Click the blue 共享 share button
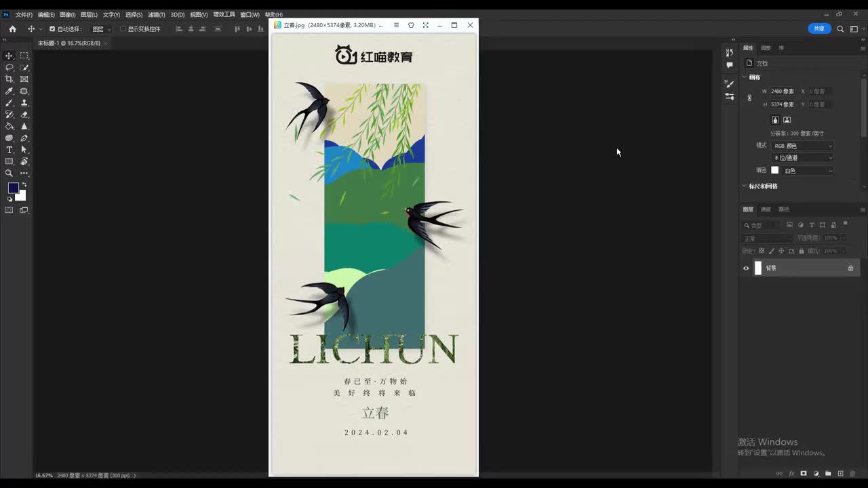 click(819, 28)
